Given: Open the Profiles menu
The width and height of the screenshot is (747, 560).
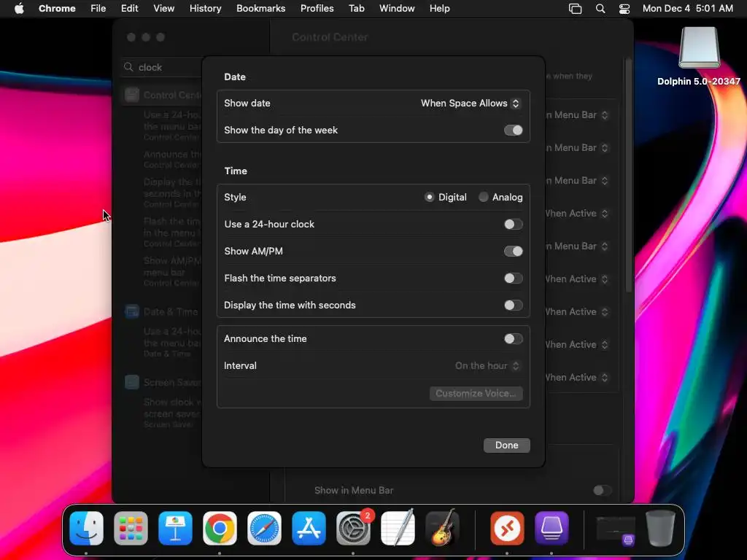Looking at the screenshot, I should [317, 8].
